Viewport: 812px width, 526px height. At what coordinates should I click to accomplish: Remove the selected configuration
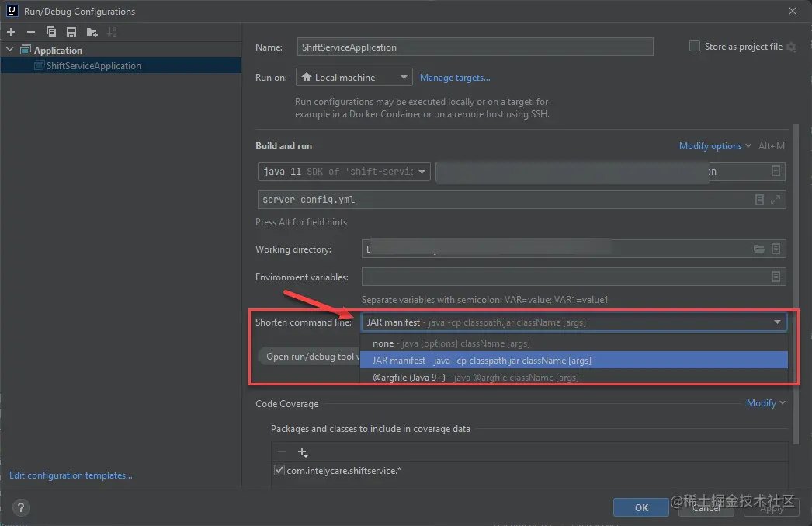coord(31,32)
